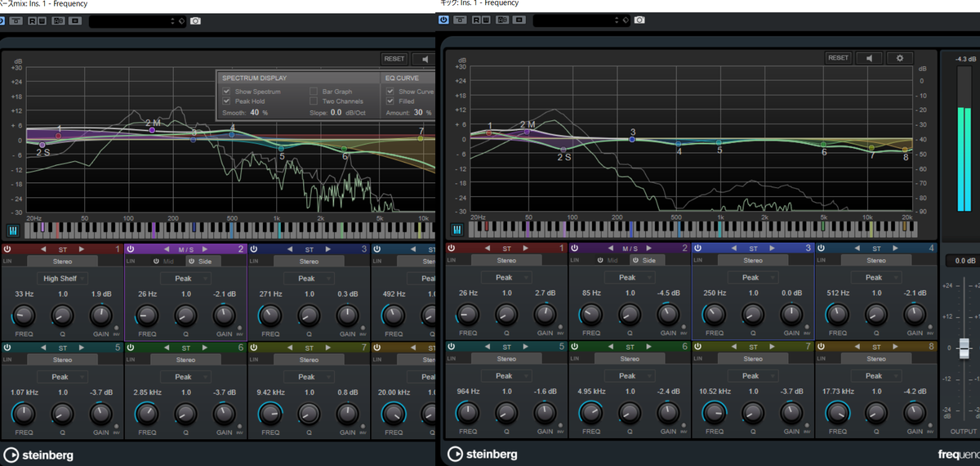Open settings gear in kick Frequency EQ
This screenshot has height=466, width=980.
900,58
